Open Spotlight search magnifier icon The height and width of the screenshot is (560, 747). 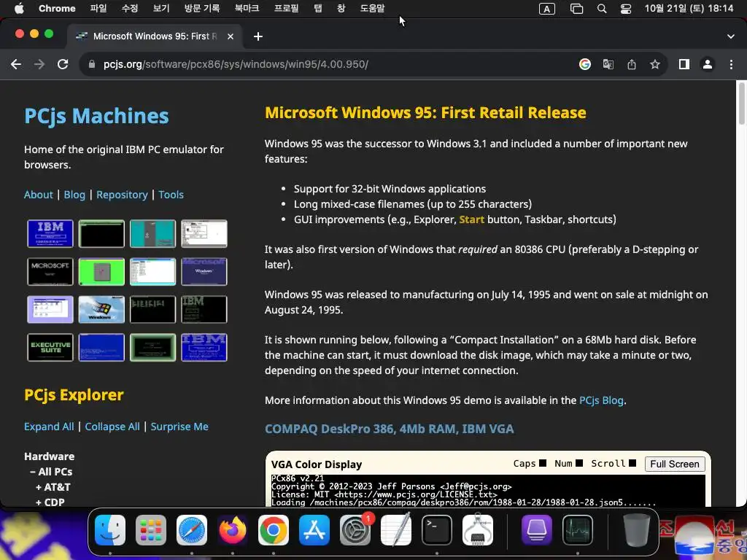[602, 9]
